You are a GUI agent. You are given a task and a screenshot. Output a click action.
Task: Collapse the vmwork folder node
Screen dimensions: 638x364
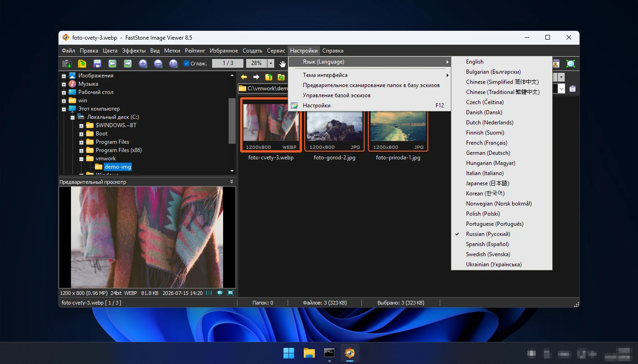pyautogui.click(x=82, y=159)
